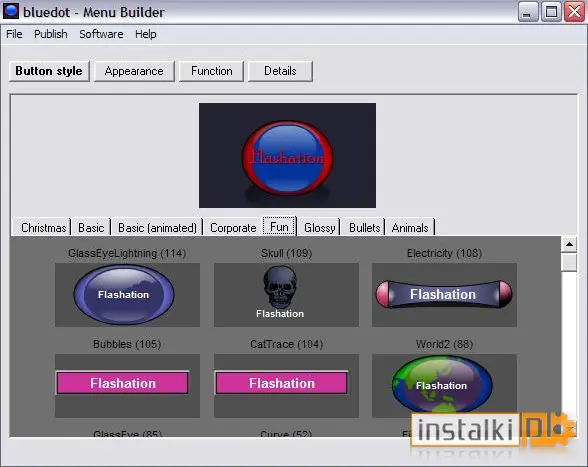Select the Bubbles pink button style
The image size is (588, 467).
(x=127, y=386)
